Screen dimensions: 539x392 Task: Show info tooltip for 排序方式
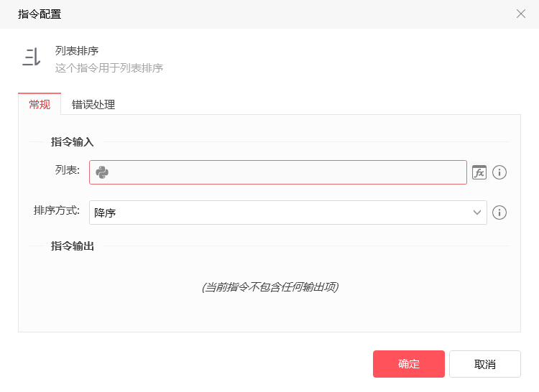coord(499,213)
